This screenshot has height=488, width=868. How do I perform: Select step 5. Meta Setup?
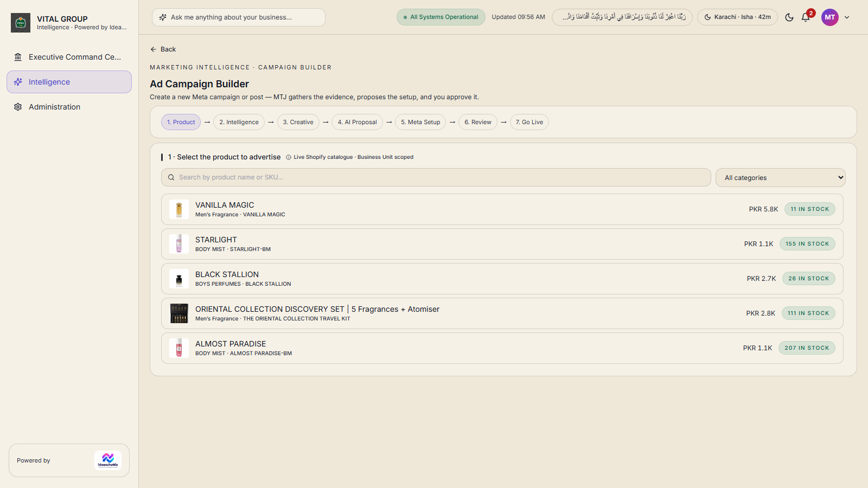click(x=420, y=122)
